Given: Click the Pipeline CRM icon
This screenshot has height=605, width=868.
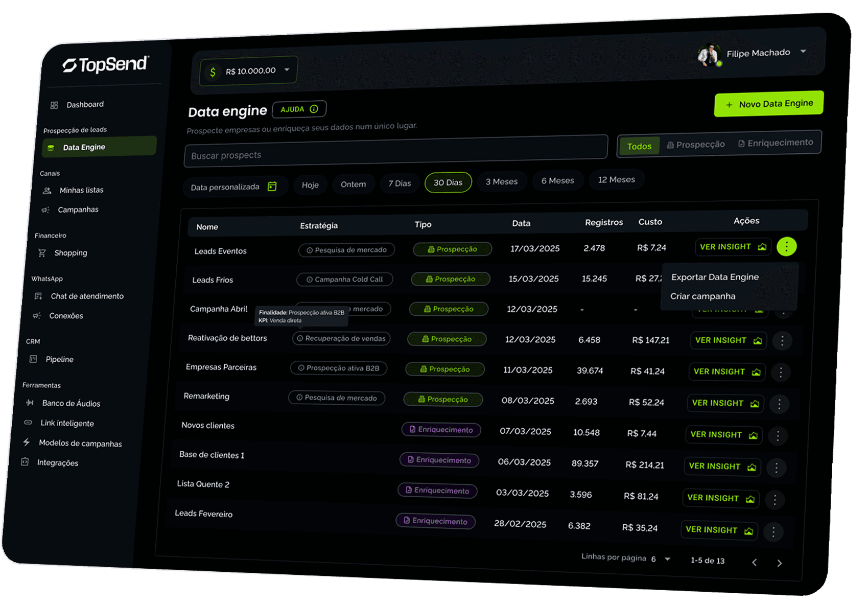Looking at the screenshot, I should pyautogui.click(x=33, y=359).
